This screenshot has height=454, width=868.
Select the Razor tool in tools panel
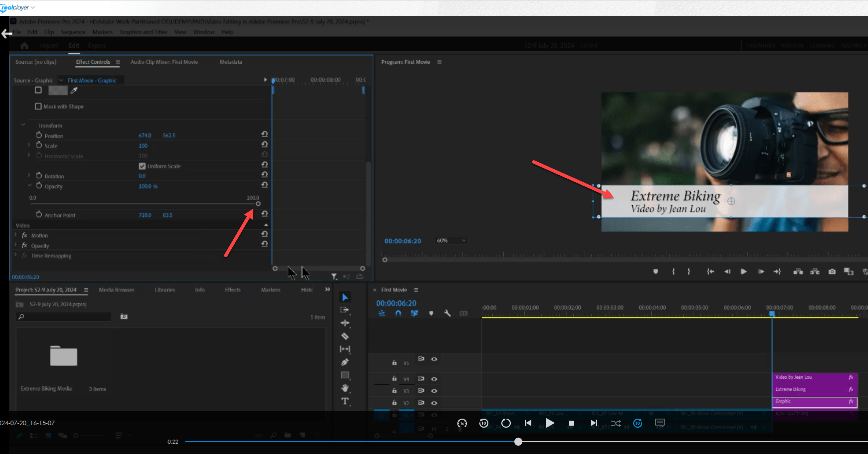pos(345,336)
